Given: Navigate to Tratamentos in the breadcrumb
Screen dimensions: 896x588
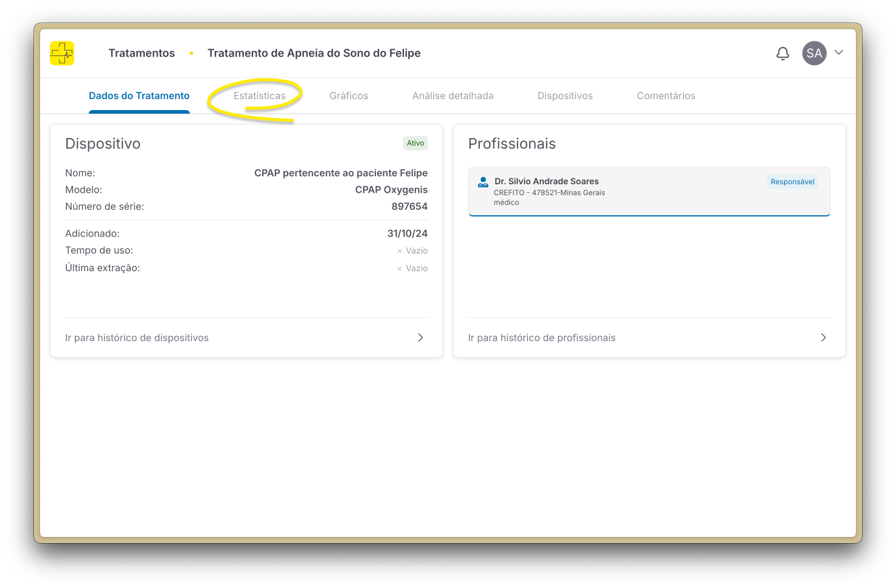Looking at the screenshot, I should pos(142,54).
